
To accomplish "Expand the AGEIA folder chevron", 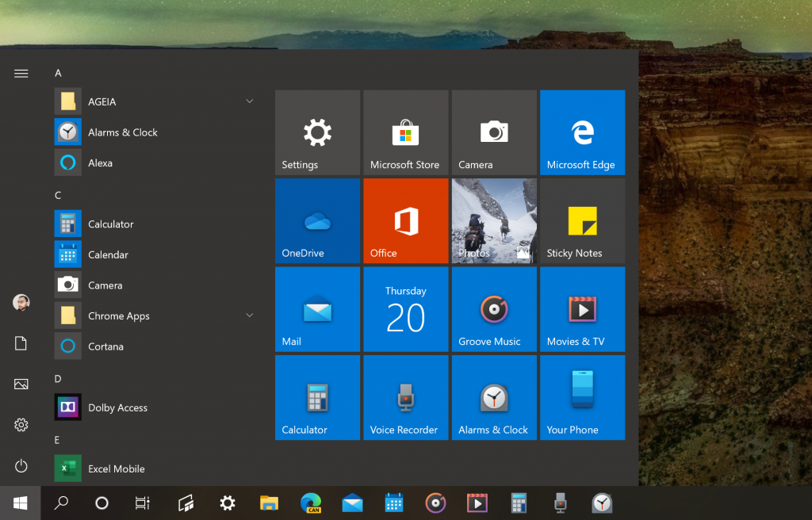I will pyautogui.click(x=249, y=101).
